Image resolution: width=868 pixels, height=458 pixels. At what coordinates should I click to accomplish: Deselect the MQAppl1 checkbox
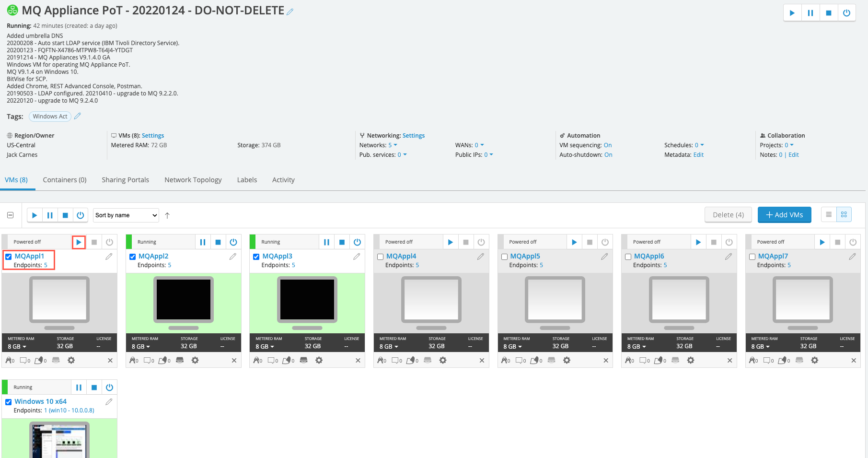pos(9,257)
